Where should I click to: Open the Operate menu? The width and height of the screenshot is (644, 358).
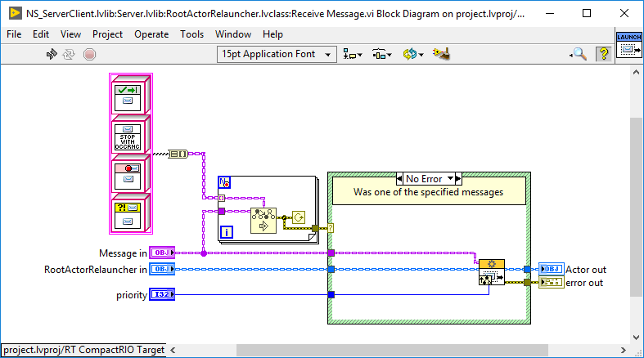(x=151, y=34)
